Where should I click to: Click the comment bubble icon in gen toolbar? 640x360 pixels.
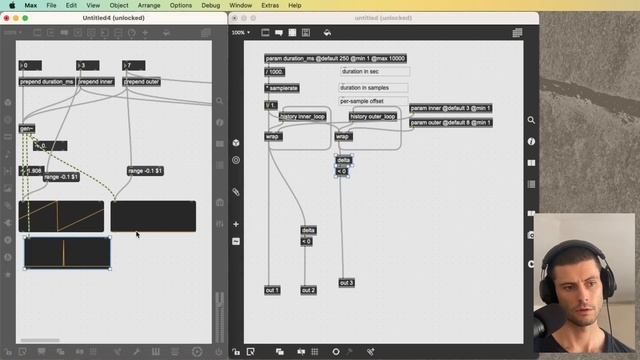tap(279, 33)
